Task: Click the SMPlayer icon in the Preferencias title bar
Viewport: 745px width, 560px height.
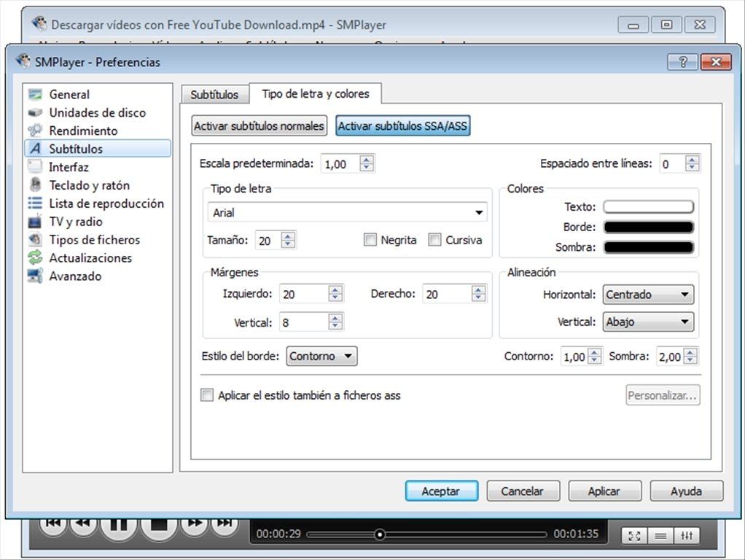Action: (23, 61)
